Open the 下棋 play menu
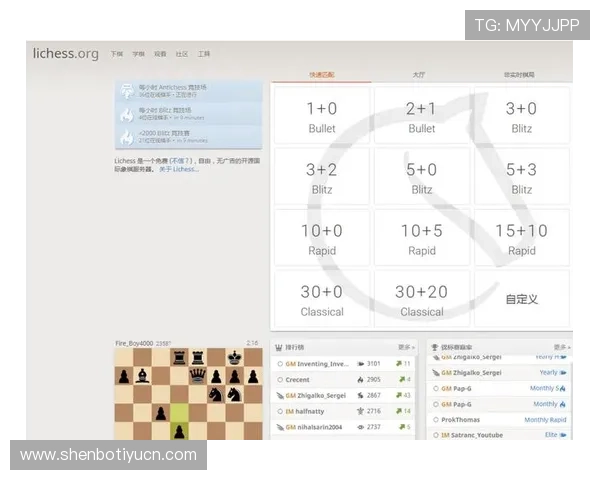Image resolution: width=600 pixels, height=480 pixels. pos(117,54)
